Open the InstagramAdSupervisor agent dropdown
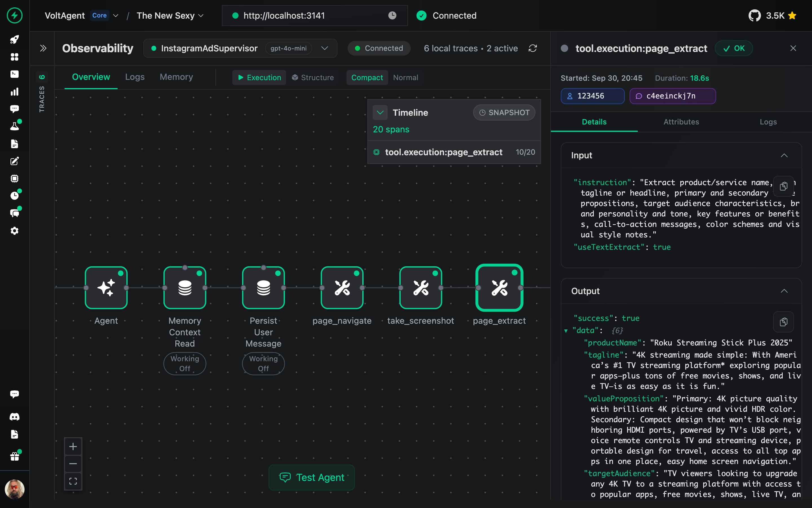 pos(240,48)
